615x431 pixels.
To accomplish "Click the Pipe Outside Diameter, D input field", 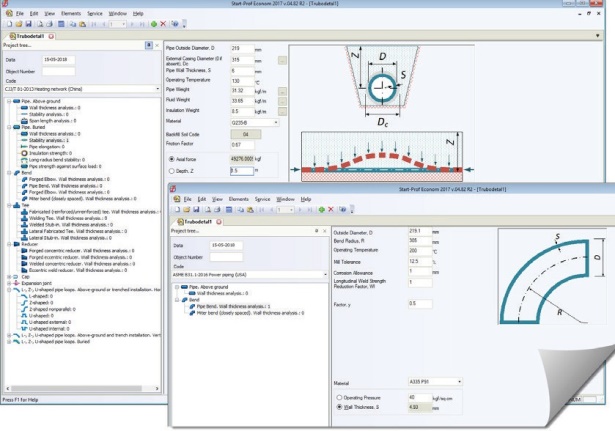I will click(x=242, y=49).
